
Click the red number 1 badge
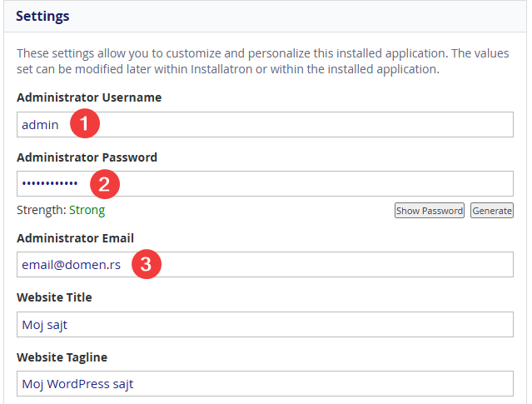click(85, 125)
